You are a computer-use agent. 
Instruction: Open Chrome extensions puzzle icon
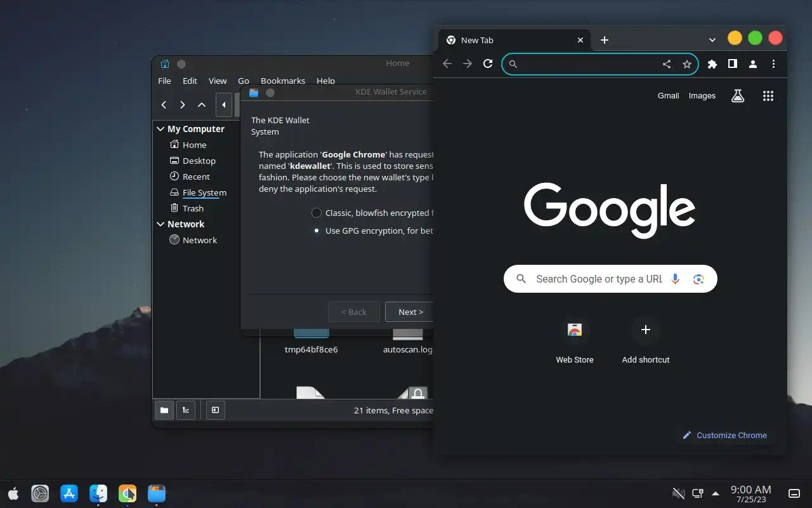point(712,63)
